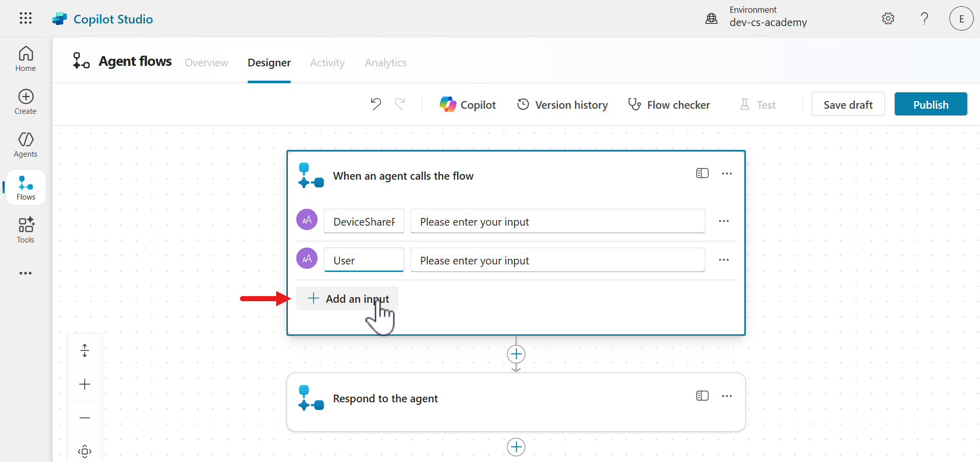This screenshot has width=980, height=462.
Task: Zoom in on the canvas with plus
Action: (85, 384)
